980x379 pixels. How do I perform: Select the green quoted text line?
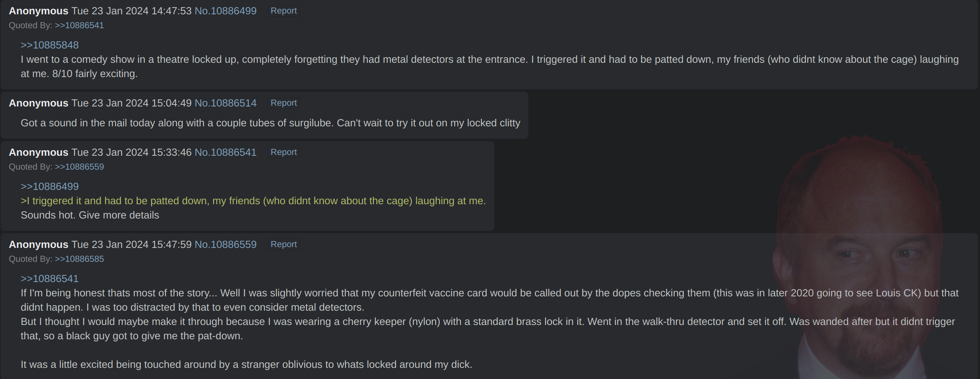coord(253,201)
